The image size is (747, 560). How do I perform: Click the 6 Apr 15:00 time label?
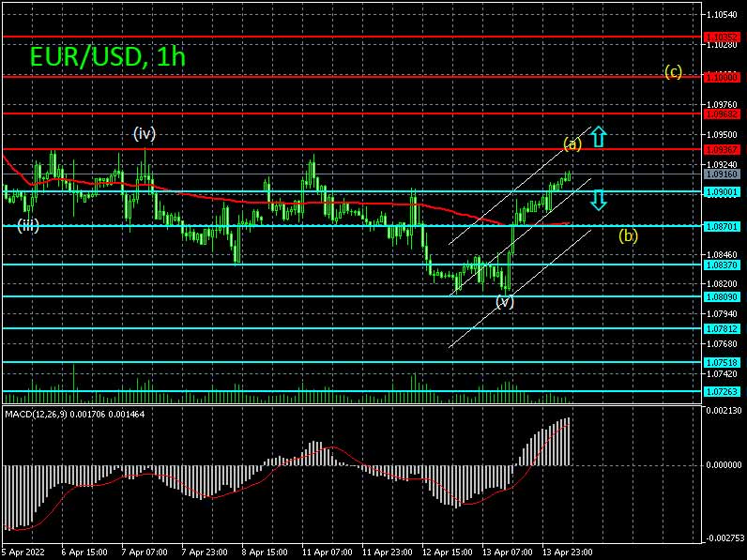(84, 552)
